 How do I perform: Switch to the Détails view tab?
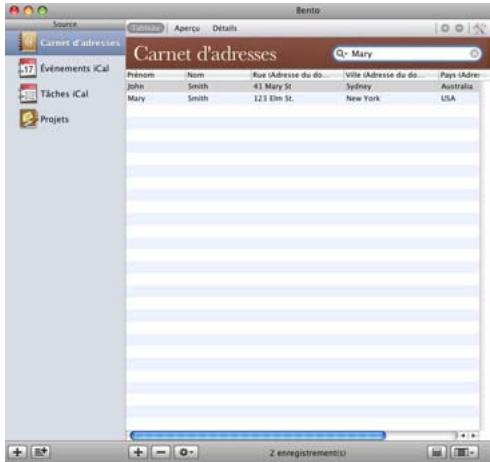point(225,28)
